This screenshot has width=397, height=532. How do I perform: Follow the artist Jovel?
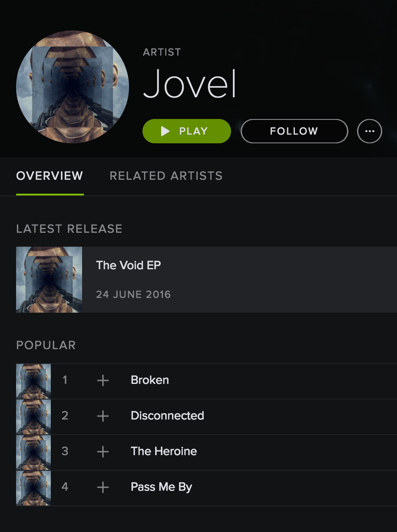pyautogui.click(x=294, y=131)
